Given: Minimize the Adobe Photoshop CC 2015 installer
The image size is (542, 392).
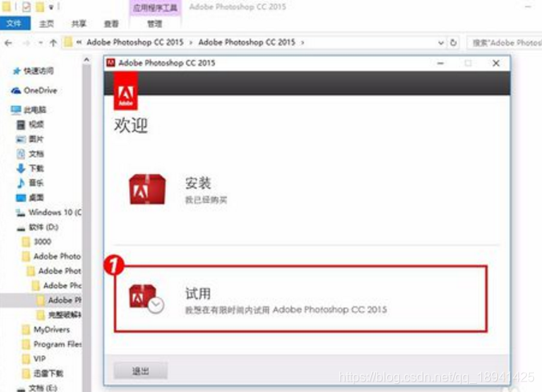Looking at the screenshot, I should coord(440,63).
